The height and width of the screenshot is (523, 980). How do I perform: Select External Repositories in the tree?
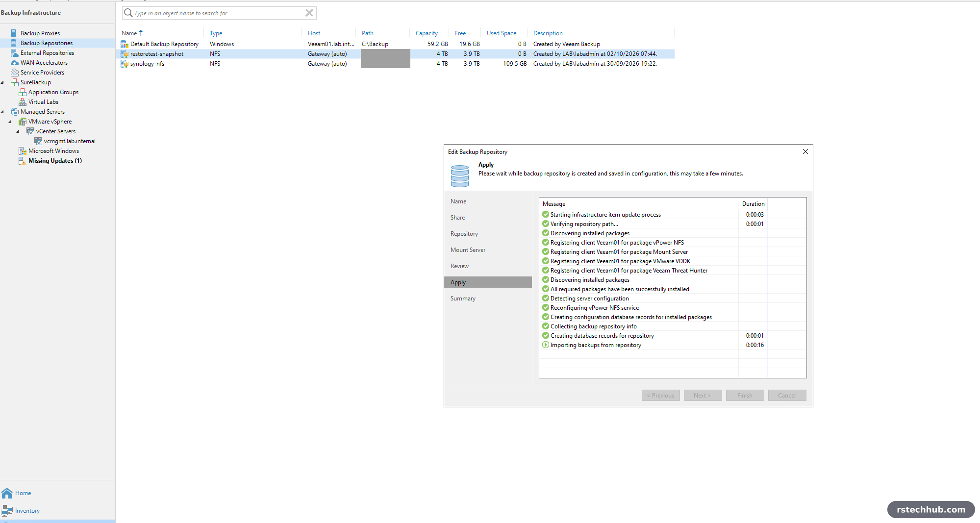coord(47,53)
